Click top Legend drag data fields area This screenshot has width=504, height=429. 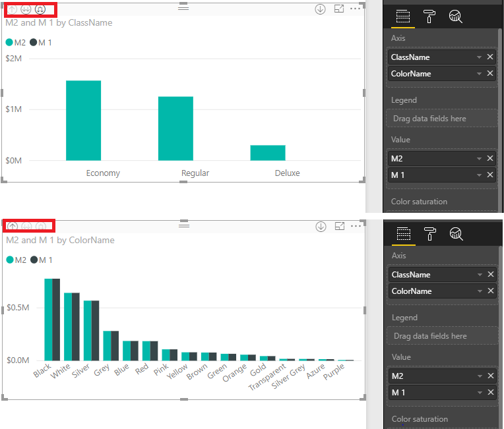click(x=441, y=119)
